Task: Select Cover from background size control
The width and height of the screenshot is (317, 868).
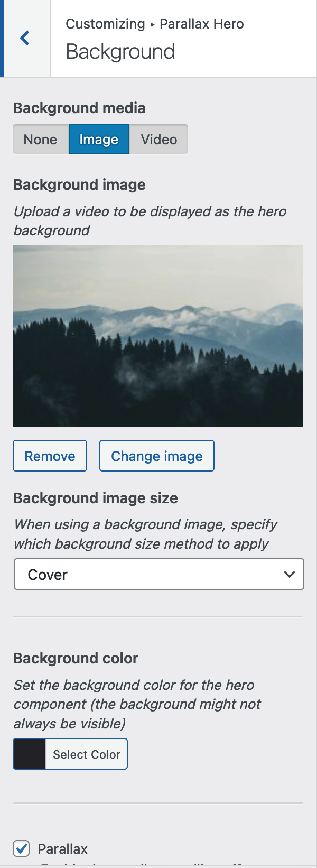Action: click(158, 574)
